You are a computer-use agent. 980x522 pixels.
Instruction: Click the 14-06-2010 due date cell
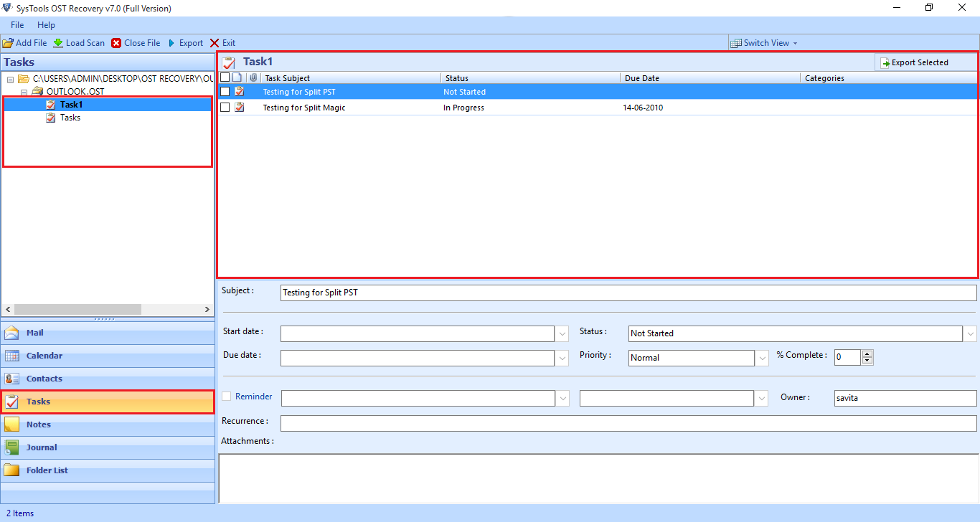coord(643,108)
